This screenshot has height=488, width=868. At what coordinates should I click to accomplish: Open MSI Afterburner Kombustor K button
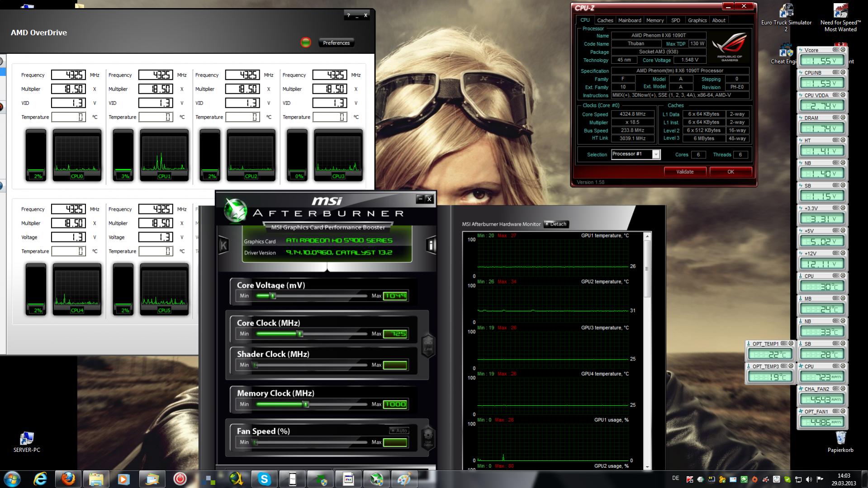pos(223,245)
